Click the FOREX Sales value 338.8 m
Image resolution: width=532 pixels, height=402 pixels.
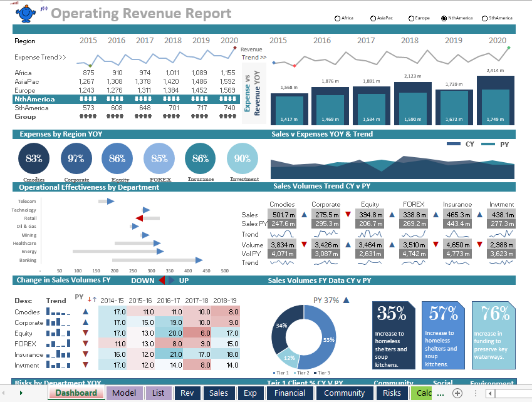pyautogui.click(x=414, y=215)
